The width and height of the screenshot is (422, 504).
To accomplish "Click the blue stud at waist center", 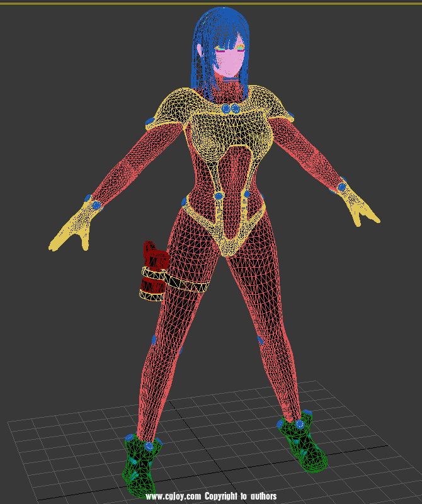I will point(218,197).
